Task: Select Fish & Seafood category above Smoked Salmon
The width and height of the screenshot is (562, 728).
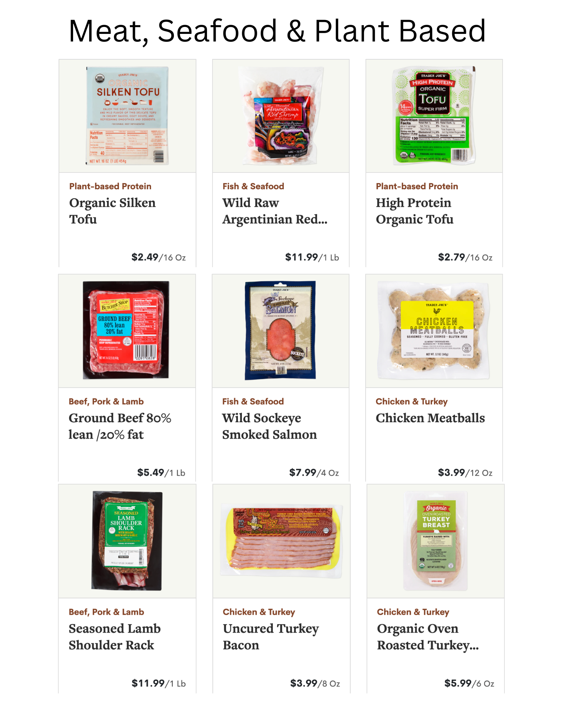Action: click(x=253, y=401)
